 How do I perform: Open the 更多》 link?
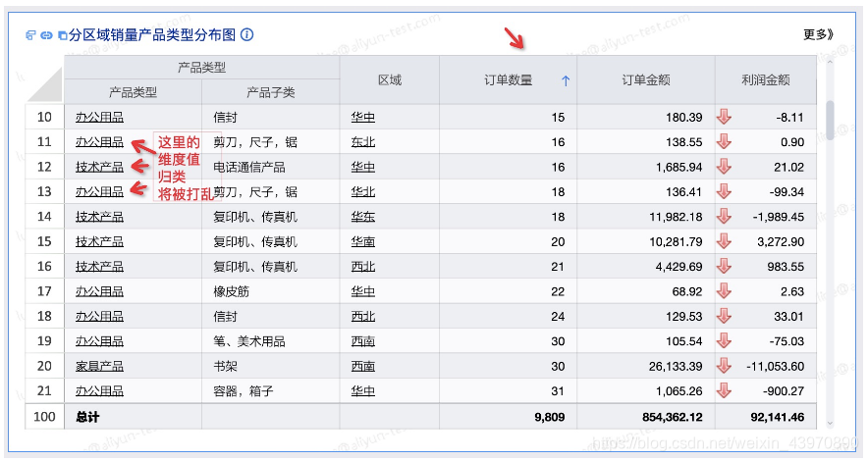pos(818,35)
